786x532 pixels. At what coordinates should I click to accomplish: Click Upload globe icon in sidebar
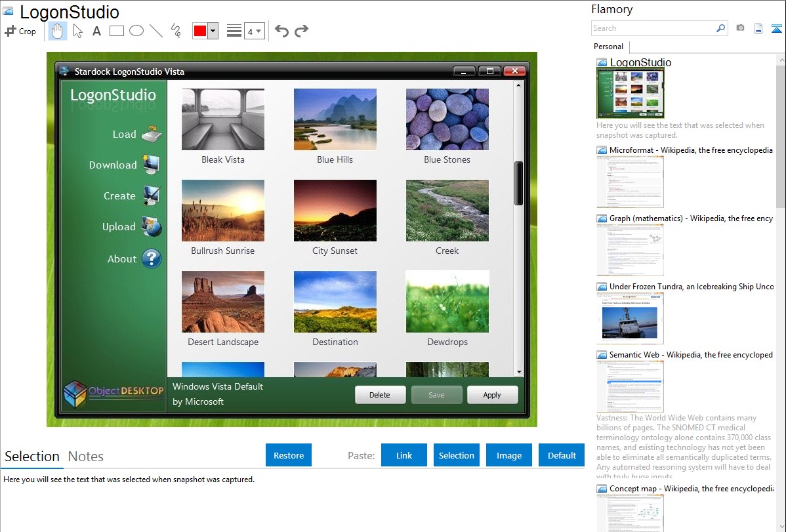click(x=152, y=226)
